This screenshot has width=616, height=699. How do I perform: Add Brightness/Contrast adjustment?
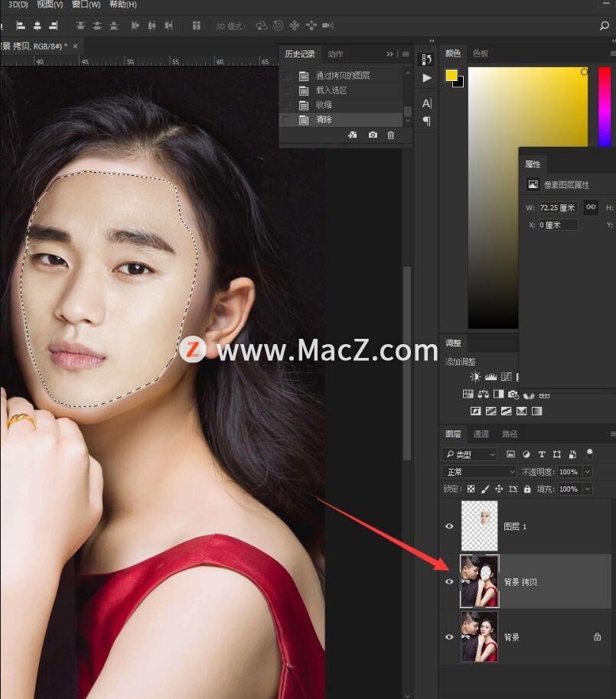475,377
